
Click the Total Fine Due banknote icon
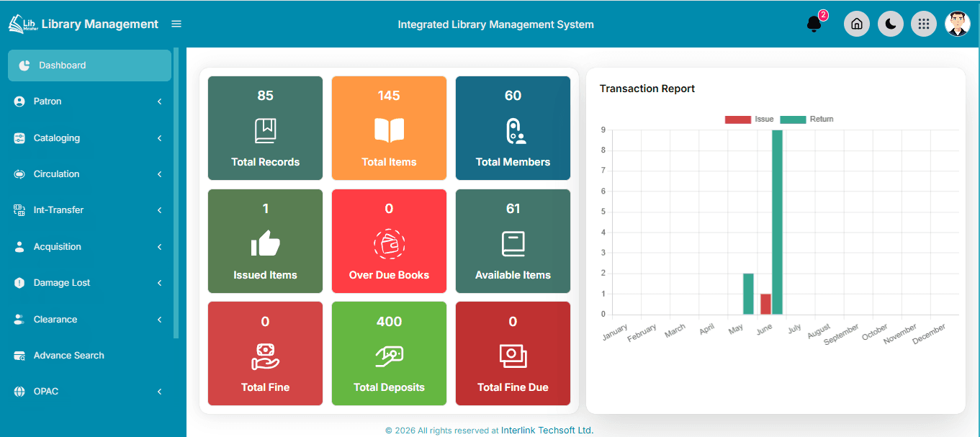pyautogui.click(x=513, y=356)
